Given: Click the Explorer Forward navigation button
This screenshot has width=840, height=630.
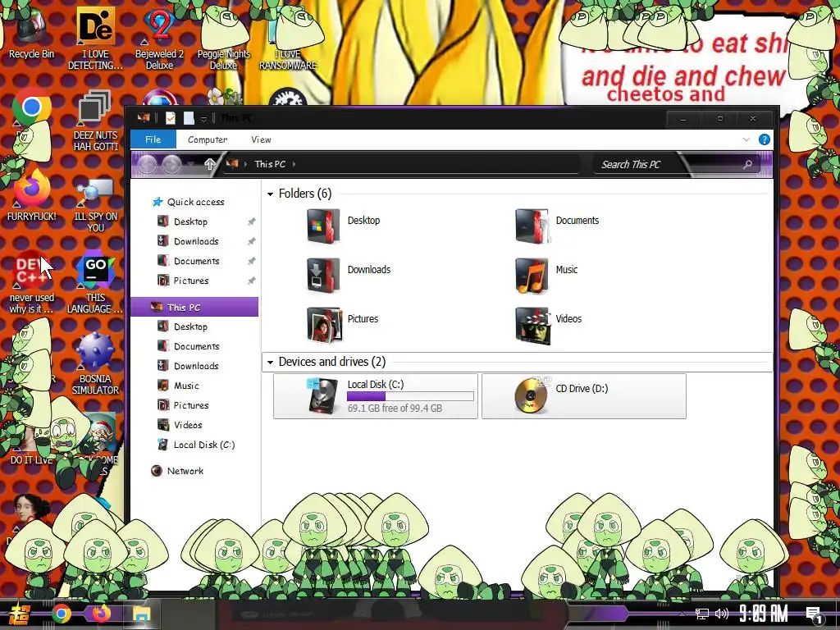Looking at the screenshot, I should point(171,164).
